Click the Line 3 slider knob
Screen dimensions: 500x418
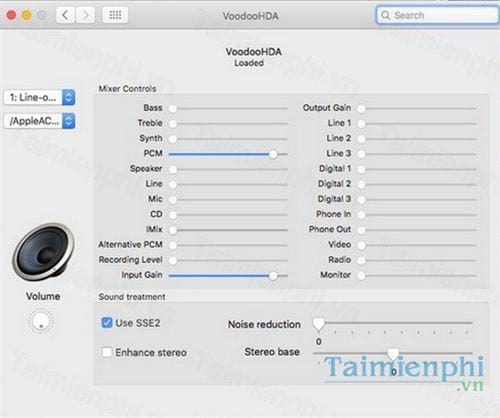[x=361, y=154]
